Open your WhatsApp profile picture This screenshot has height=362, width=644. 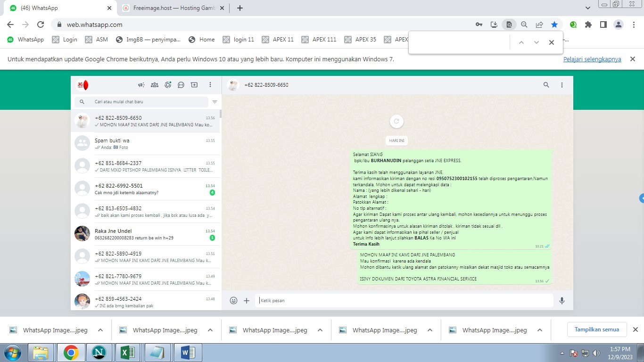pos(83,85)
